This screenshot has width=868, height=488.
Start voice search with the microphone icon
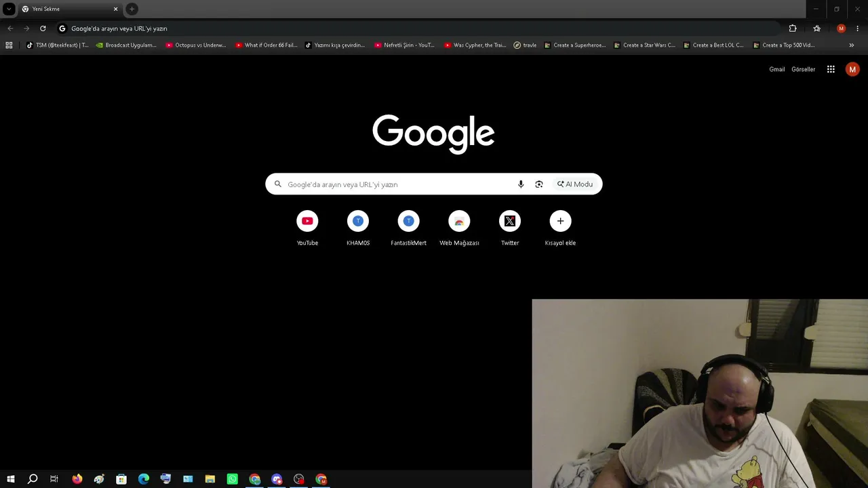point(521,184)
